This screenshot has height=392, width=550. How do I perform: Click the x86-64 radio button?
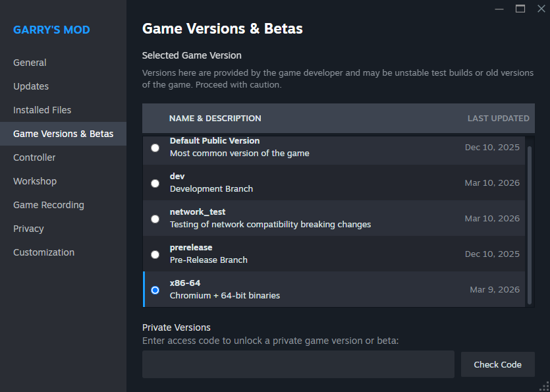click(x=155, y=290)
